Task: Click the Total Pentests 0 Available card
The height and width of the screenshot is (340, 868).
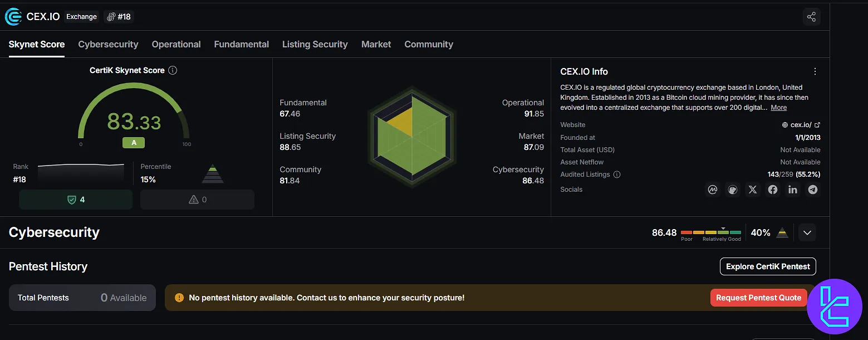Action: [82, 298]
